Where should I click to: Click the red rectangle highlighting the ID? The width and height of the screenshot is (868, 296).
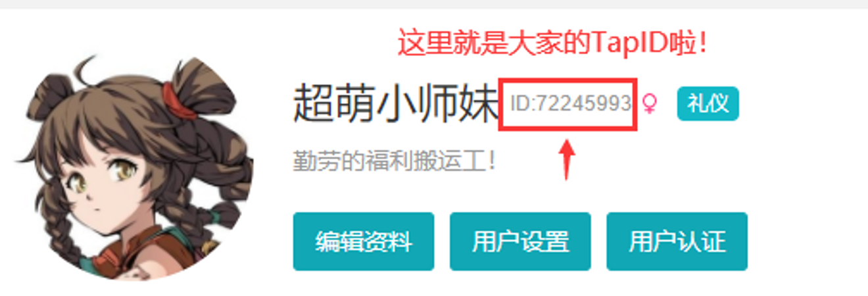[568, 105]
